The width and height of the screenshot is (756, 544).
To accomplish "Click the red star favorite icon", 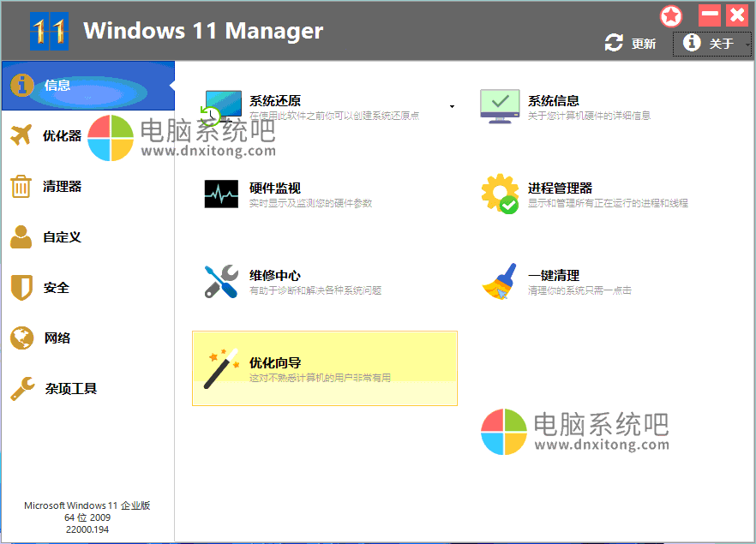I will 670,16.
